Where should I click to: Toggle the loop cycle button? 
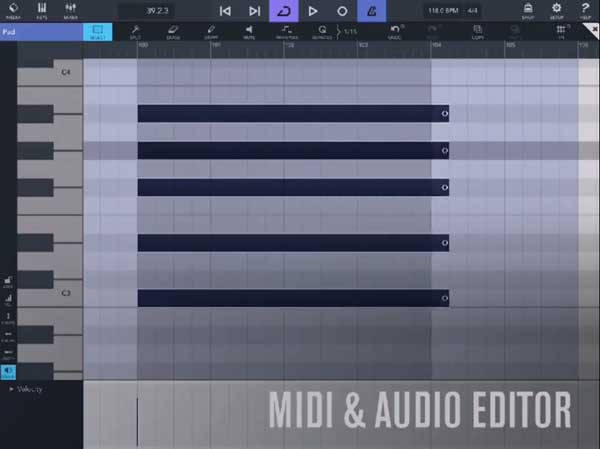[x=283, y=11]
